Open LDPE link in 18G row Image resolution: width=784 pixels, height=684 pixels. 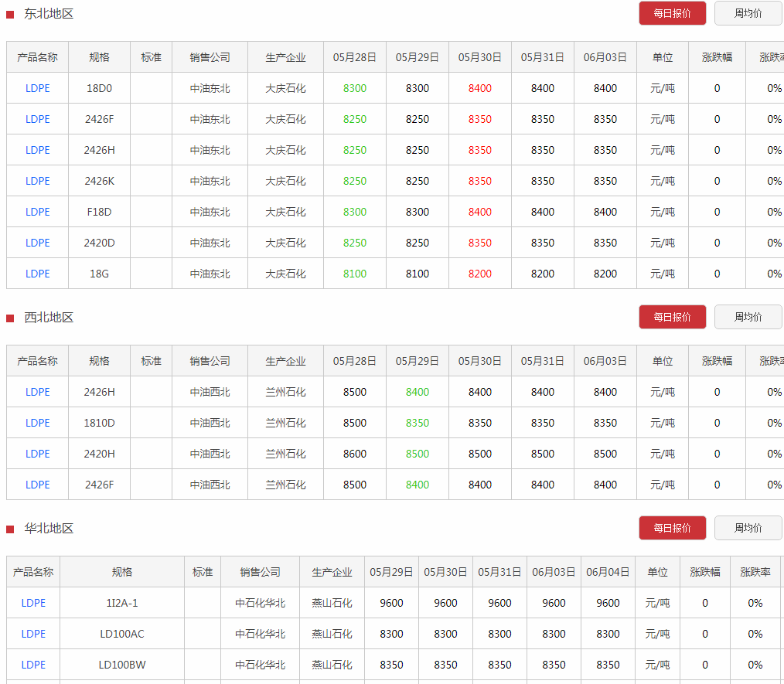(x=38, y=274)
